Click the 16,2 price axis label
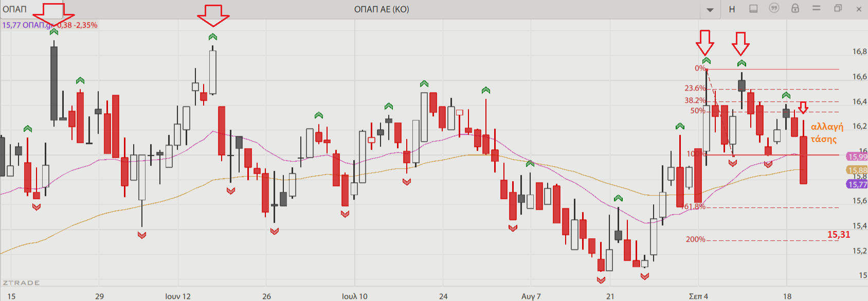The image size is (868, 301). 860,126
